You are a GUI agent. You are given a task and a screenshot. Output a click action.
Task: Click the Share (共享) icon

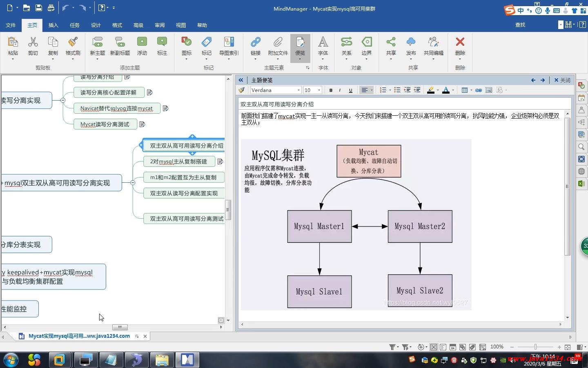pos(391,42)
